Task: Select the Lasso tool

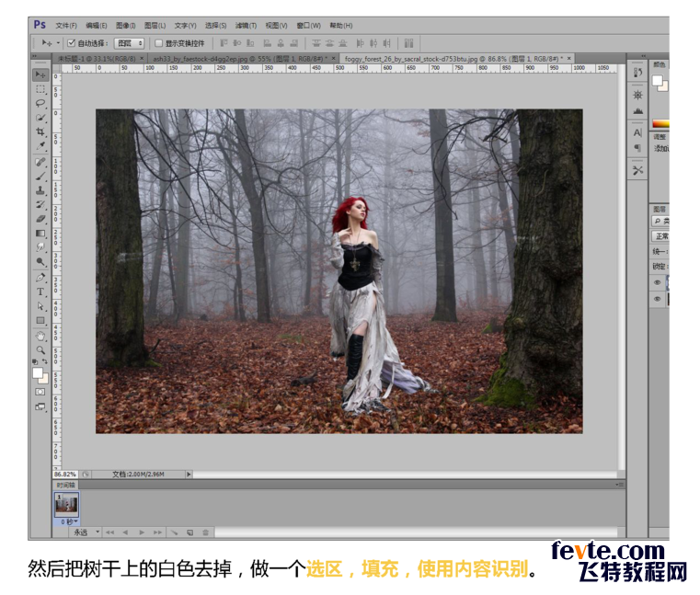Action: coord(40,104)
